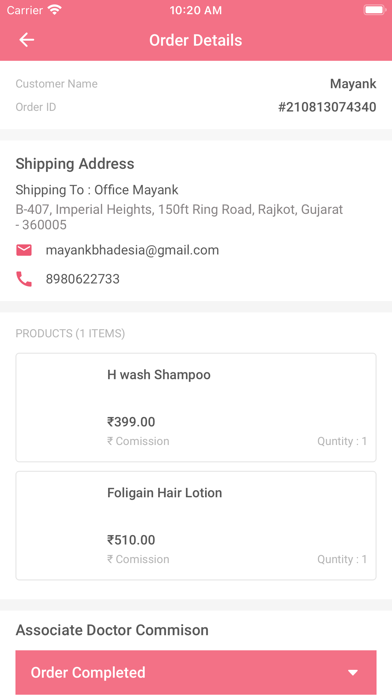Call phone number 8980622733
392x696 pixels.
click(83, 279)
